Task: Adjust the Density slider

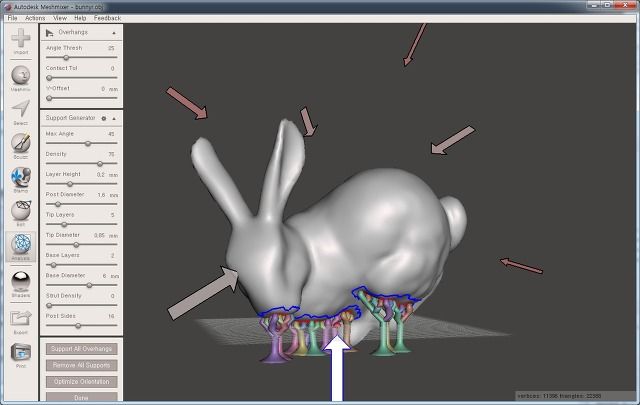Action: [82, 163]
